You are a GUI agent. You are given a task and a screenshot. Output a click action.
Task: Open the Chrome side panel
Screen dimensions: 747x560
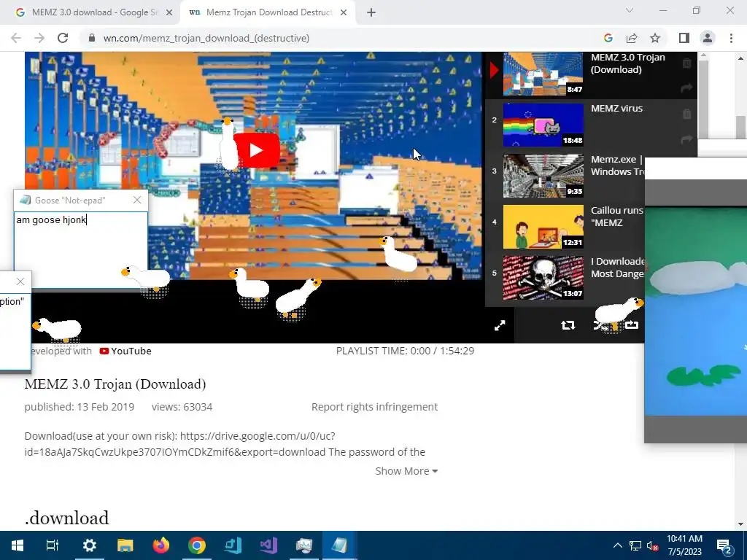684,38
